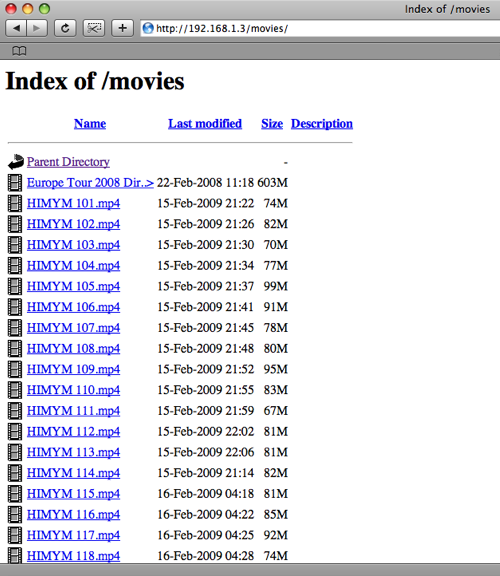This screenshot has height=576, width=500.
Task: Sort by the Last modified column header
Action: pyautogui.click(x=205, y=124)
